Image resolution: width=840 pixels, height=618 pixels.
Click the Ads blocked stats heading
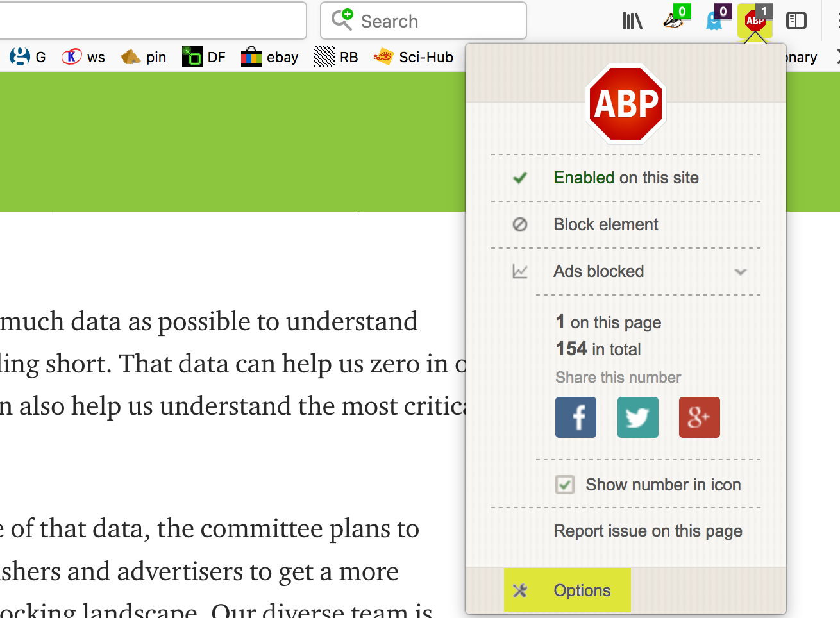pos(598,271)
